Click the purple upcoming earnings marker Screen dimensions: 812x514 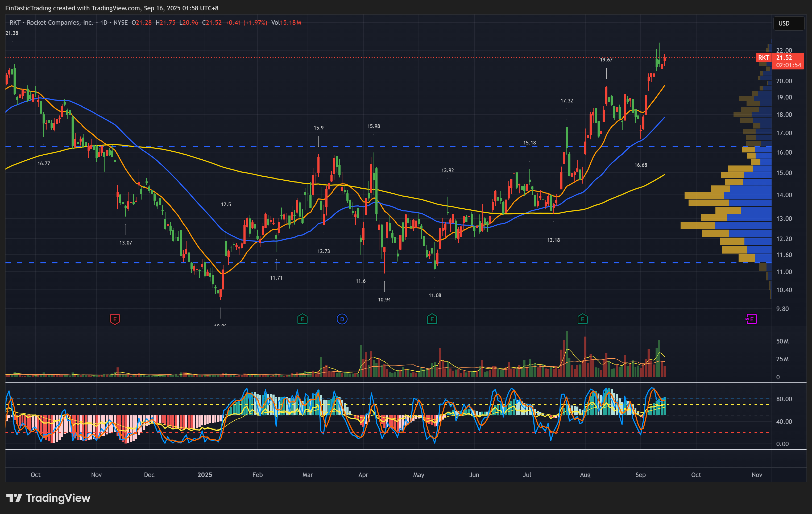751,319
